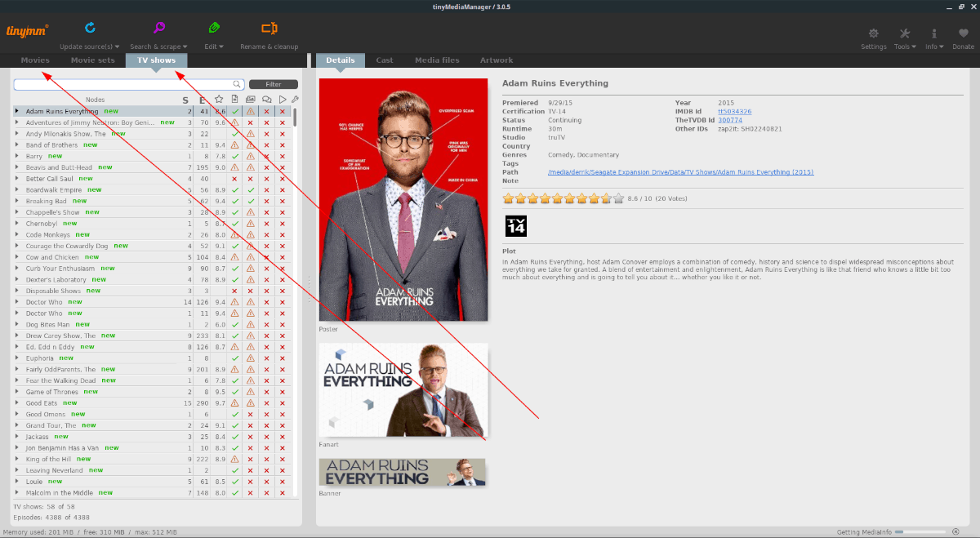Screen dimensions: 980x538
Task: Click the images warning icon for Barry
Action: [250, 155]
